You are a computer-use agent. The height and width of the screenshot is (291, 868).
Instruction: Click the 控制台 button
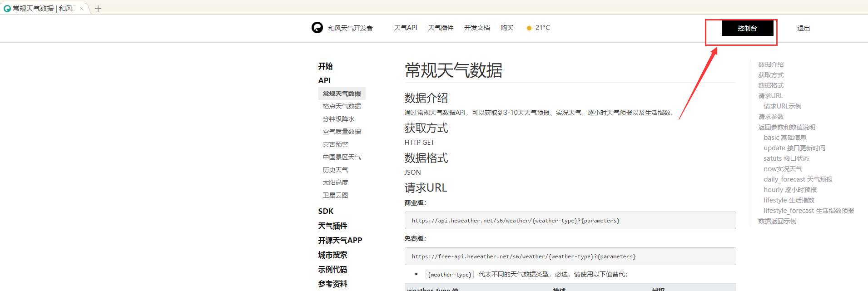(748, 28)
